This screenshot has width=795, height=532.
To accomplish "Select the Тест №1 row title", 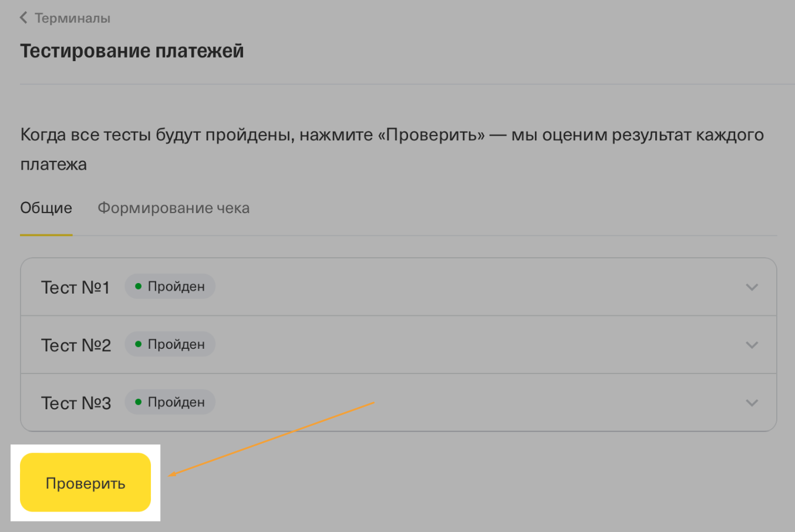I will tap(75, 288).
